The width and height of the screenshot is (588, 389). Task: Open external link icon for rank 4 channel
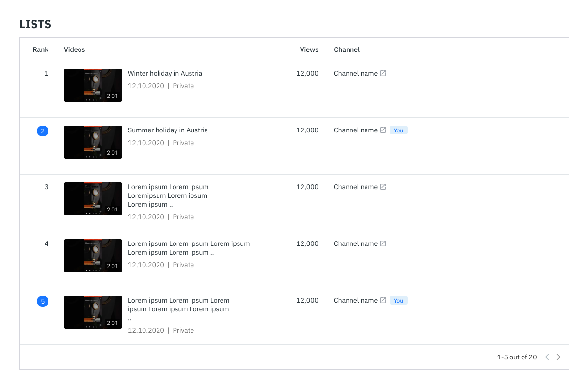point(383,244)
